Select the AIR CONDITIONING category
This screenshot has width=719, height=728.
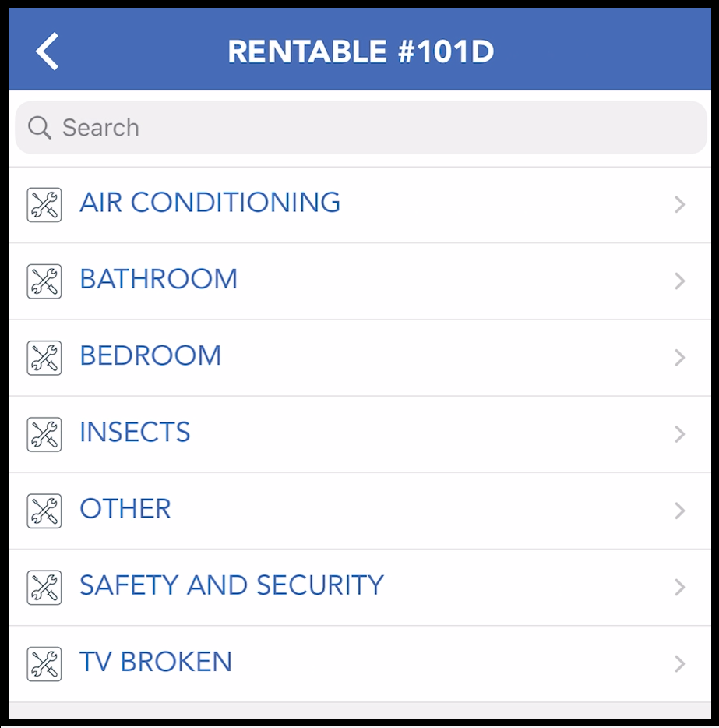point(210,203)
